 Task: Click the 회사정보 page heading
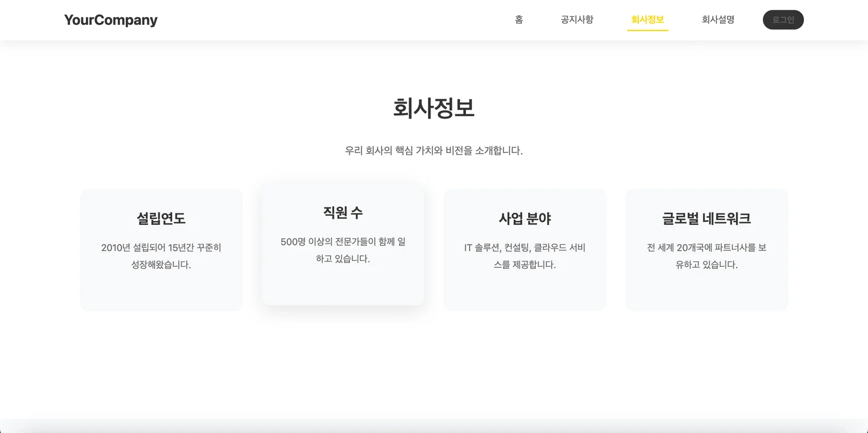pyautogui.click(x=434, y=108)
